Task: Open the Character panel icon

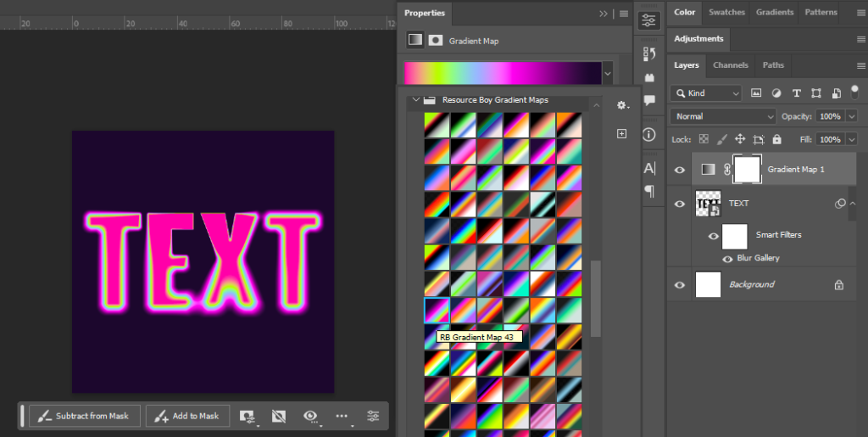Action: coord(649,168)
